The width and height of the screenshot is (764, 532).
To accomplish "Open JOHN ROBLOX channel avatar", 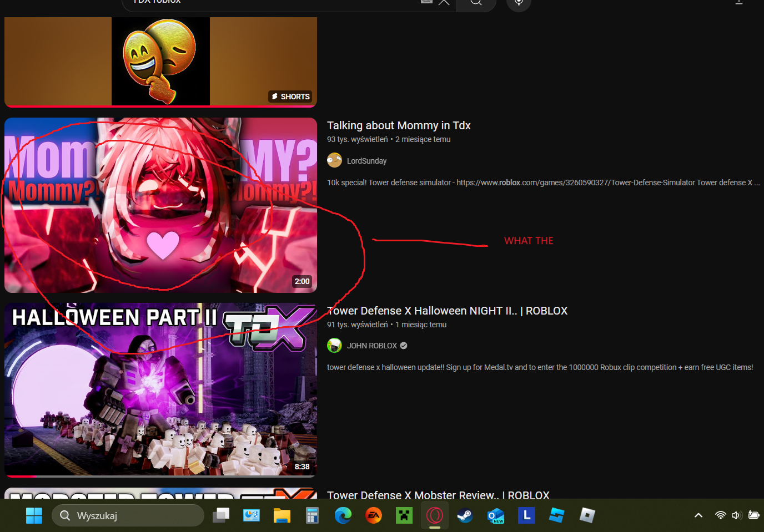I will click(334, 346).
